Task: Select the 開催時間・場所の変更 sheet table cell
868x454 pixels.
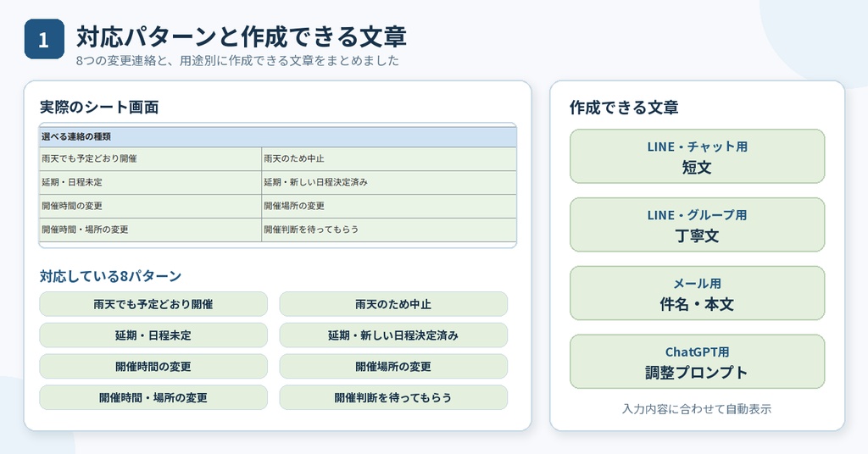Action: pyautogui.click(x=150, y=230)
